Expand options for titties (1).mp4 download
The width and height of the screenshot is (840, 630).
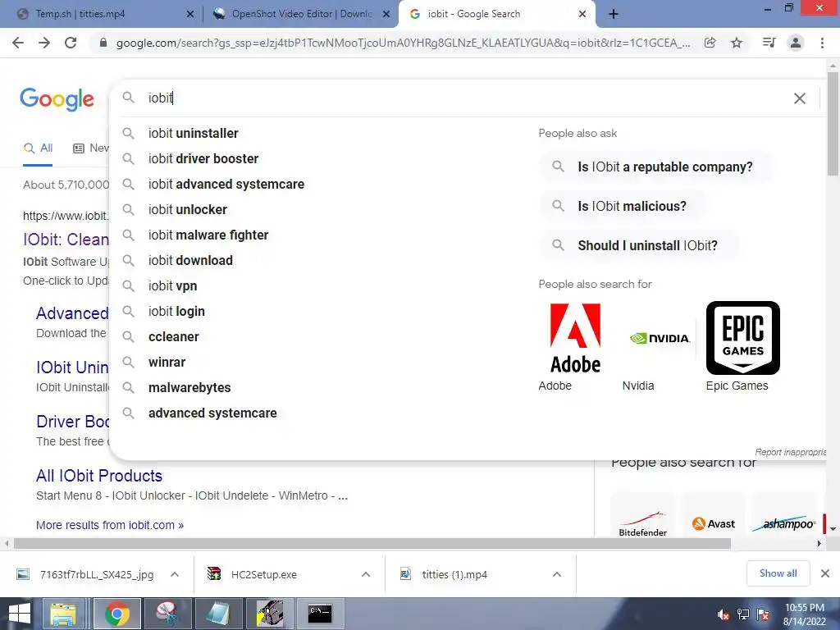[557, 574]
